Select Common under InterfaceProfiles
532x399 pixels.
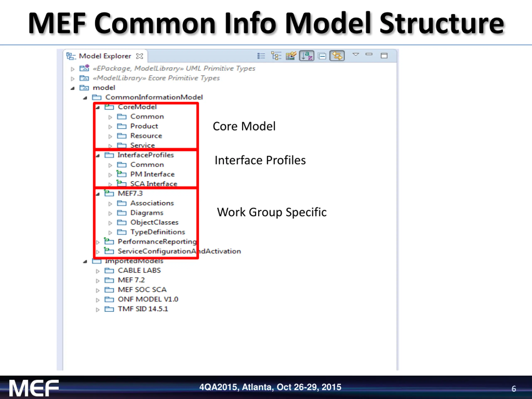point(147,165)
